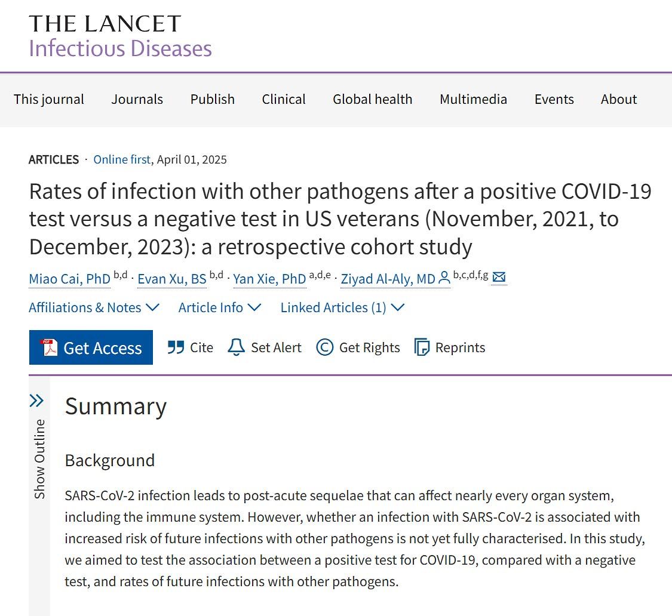Expand the Article Info dropdown

coord(220,307)
